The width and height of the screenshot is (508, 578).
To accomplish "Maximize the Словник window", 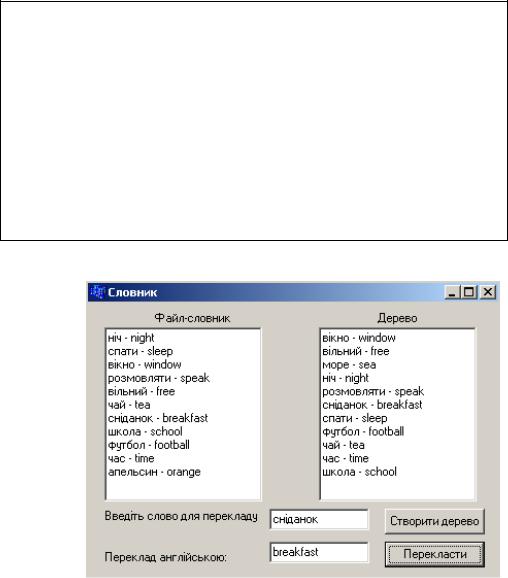I will 469,292.
